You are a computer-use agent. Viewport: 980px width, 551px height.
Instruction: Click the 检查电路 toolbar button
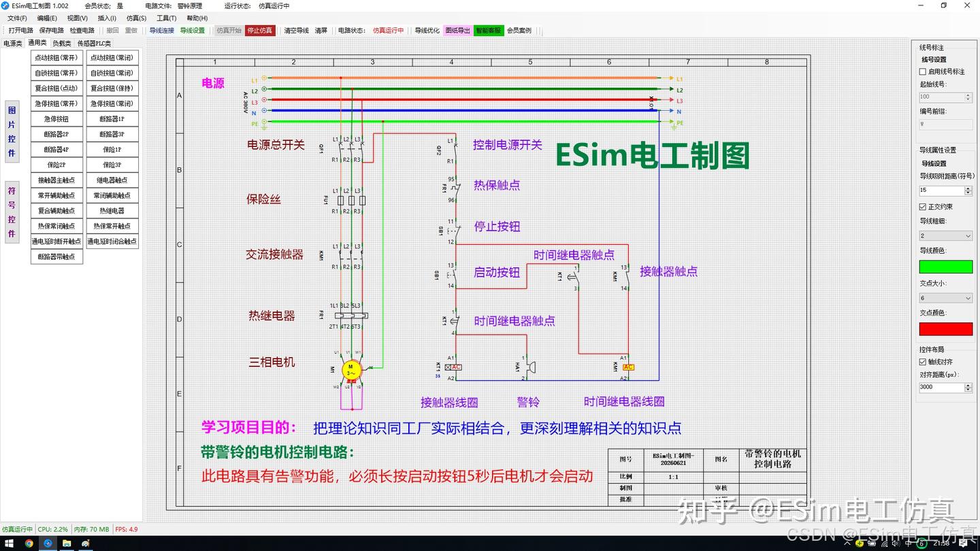tap(82, 31)
